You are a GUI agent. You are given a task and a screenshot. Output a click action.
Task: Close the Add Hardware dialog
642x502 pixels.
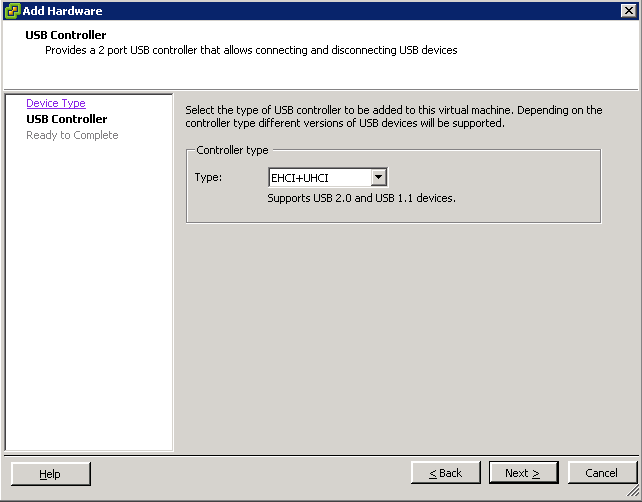click(x=628, y=11)
